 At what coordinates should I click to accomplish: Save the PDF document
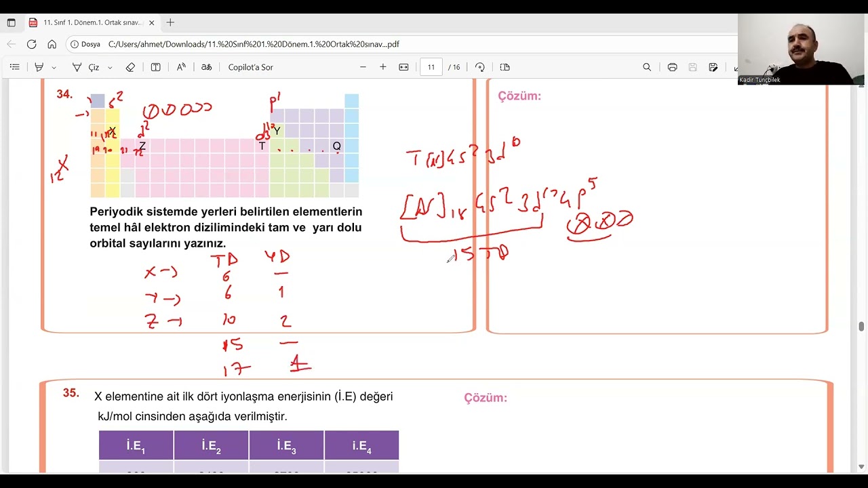692,67
